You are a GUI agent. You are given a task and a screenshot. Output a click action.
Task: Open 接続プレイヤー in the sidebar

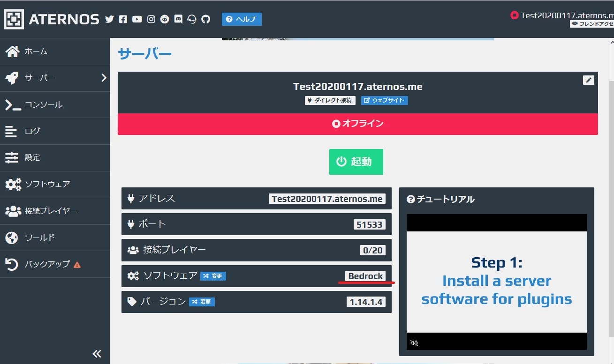[x=55, y=211]
